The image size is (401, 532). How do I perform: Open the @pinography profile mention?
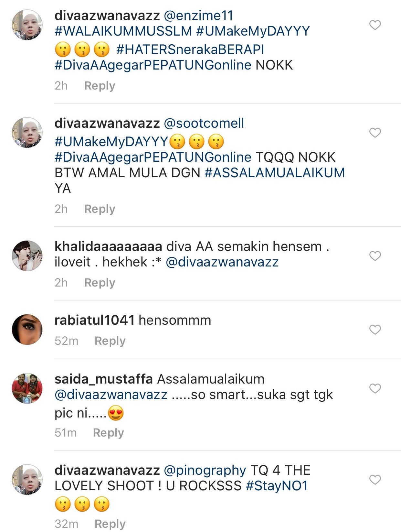pos(205,471)
